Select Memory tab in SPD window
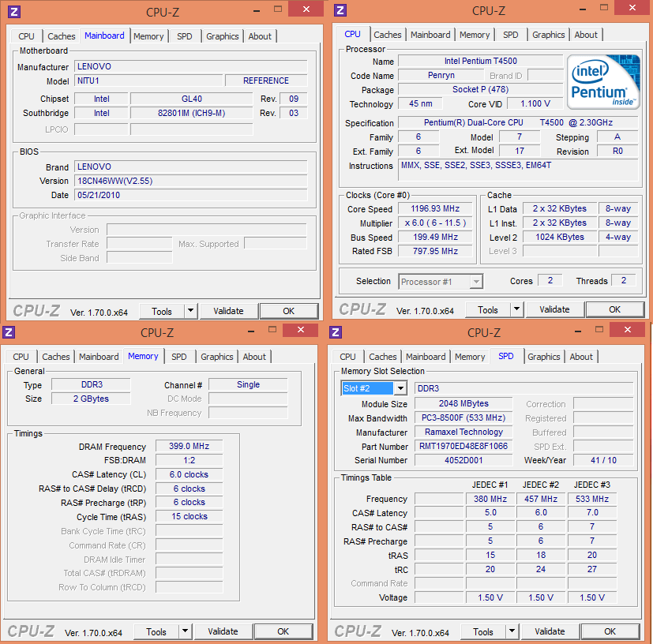This screenshot has width=653, height=644. point(470,357)
